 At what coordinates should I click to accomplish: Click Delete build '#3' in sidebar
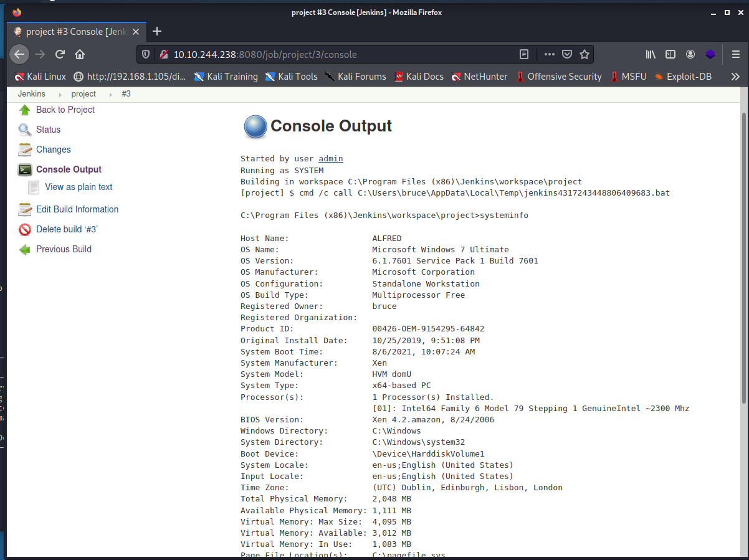pyautogui.click(x=67, y=229)
